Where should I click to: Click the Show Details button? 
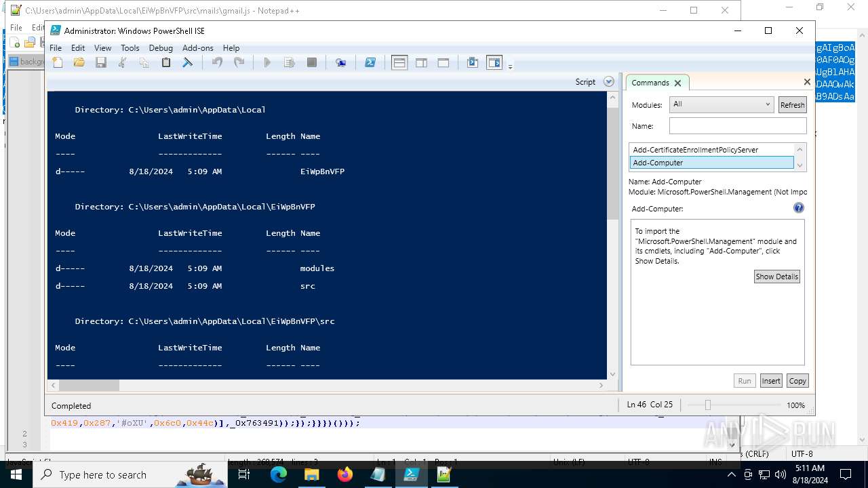777,277
